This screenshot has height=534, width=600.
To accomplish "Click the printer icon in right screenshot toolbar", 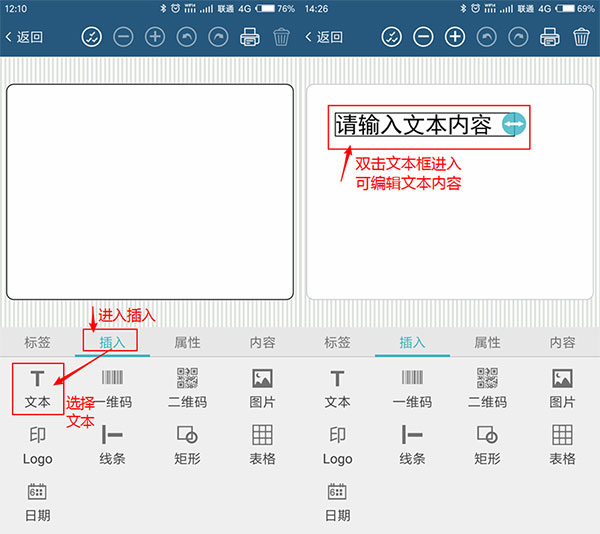I will (550, 37).
